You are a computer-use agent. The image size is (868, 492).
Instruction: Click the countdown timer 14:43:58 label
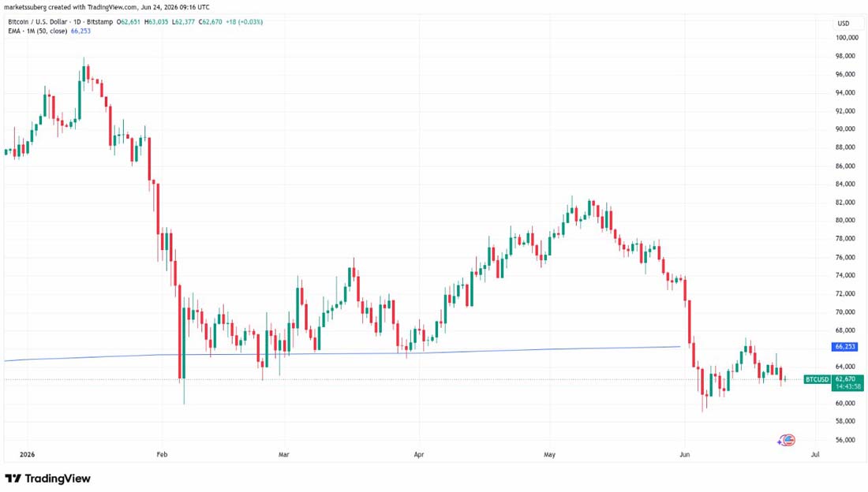847,387
